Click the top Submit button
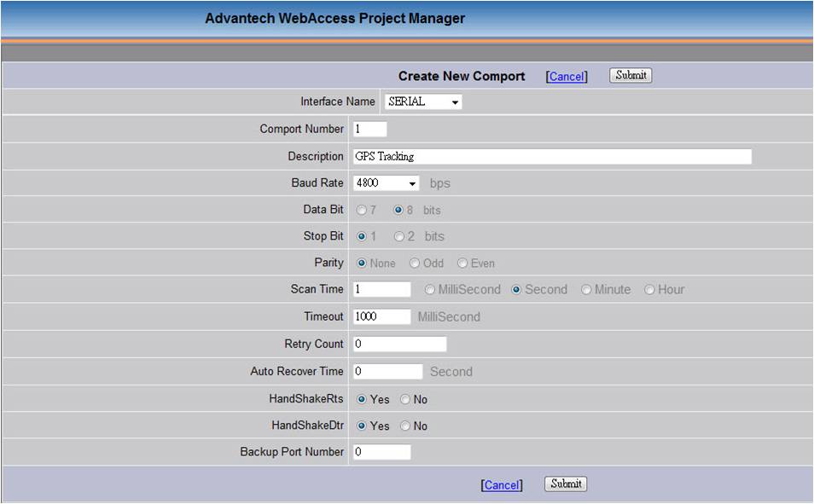Image resolution: width=814 pixels, height=504 pixels. coord(631,75)
